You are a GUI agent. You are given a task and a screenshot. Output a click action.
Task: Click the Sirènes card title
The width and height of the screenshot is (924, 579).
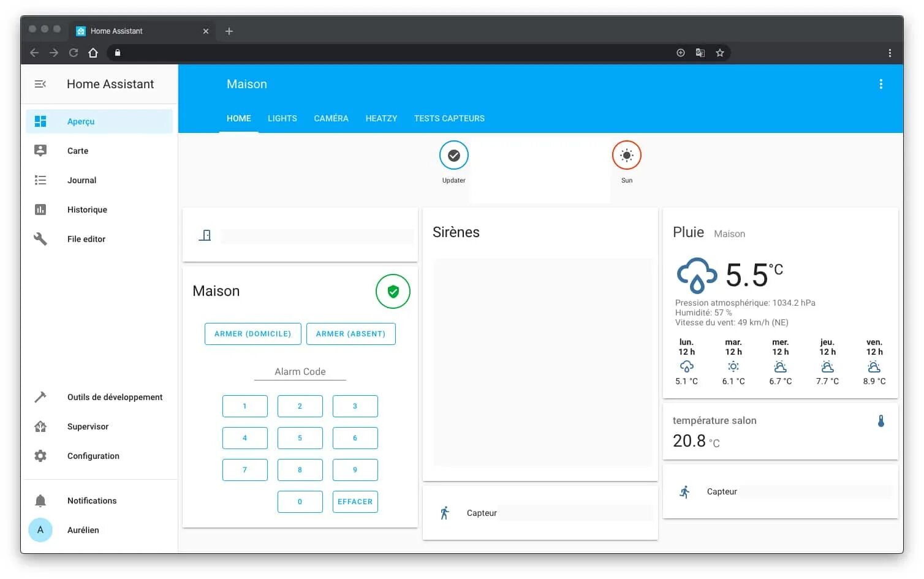pos(456,232)
